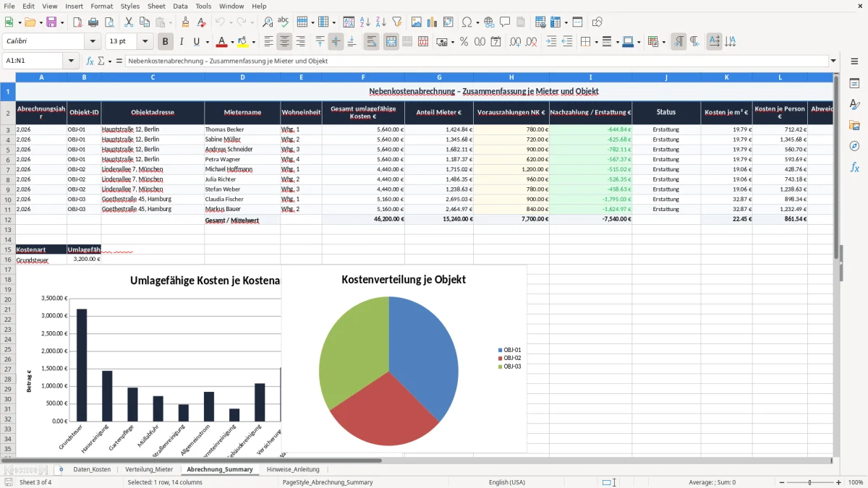This screenshot has width=868, height=488.
Task: Clear direct formatting
Action: point(201,22)
